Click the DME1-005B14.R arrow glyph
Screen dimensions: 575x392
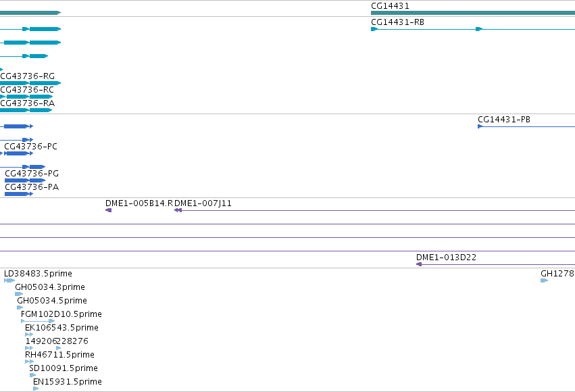point(109,210)
